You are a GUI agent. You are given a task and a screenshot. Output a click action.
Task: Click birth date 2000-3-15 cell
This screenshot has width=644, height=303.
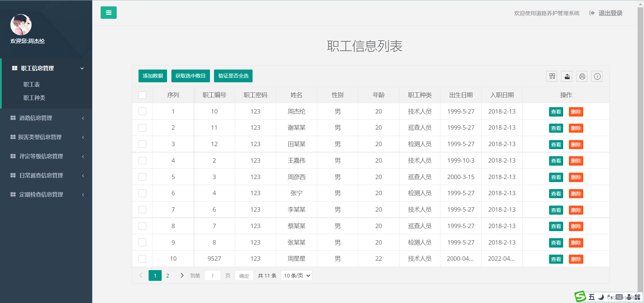461,177
